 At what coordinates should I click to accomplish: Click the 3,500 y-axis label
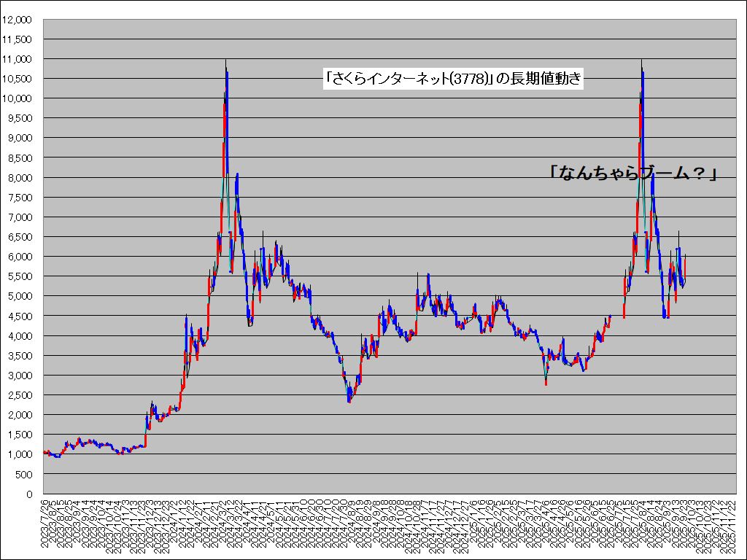tap(20, 356)
